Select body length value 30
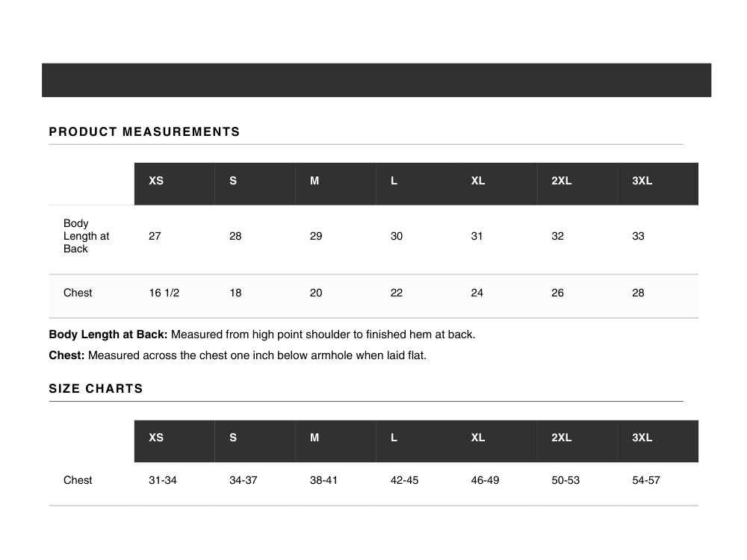The height and width of the screenshot is (560, 747). (397, 236)
